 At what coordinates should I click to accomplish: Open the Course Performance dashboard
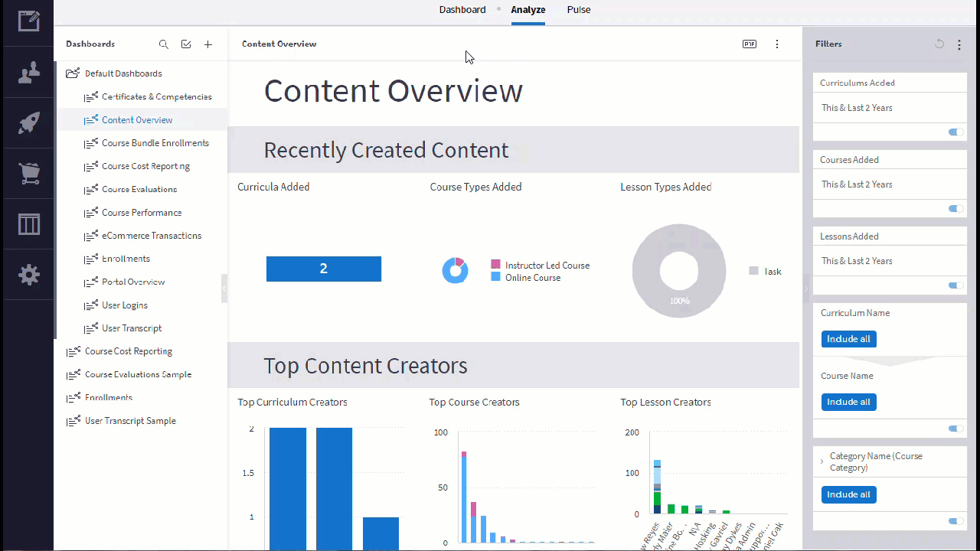click(142, 213)
